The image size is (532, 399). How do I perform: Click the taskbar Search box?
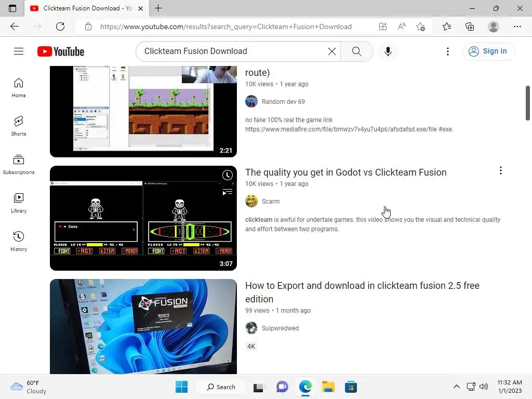tap(221, 387)
